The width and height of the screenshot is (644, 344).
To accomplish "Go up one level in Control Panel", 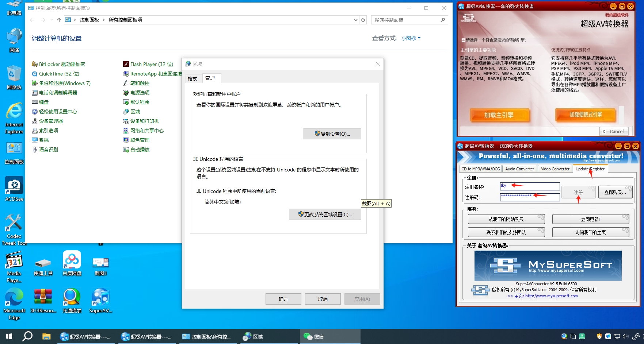I will pos(59,20).
